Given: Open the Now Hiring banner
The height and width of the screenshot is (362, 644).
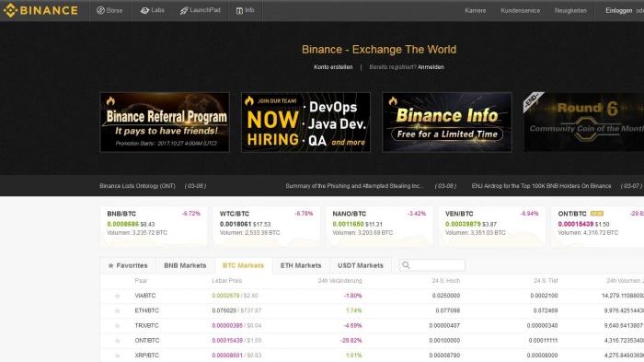Looking at the screenshot, I should 306,123.
